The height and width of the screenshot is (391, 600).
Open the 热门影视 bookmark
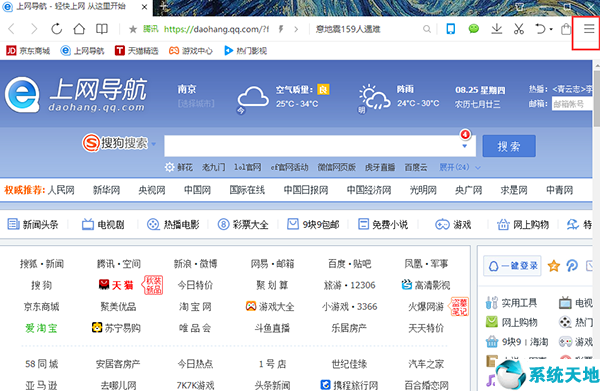(245, 51)
